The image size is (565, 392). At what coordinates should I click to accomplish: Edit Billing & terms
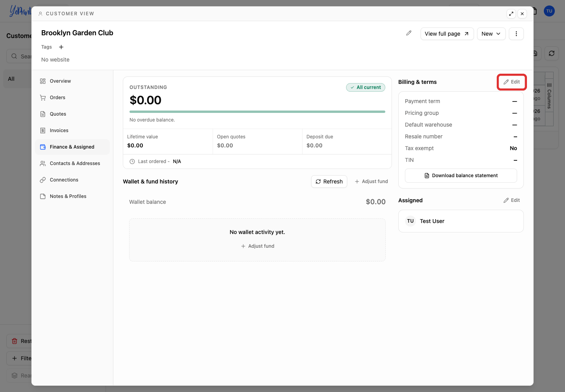click(512, 82)
